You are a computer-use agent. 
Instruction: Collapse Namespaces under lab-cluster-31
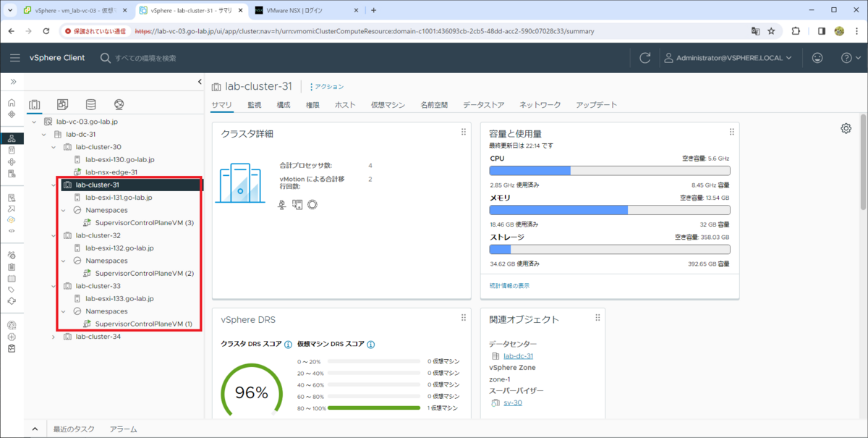tap(64, 210)
